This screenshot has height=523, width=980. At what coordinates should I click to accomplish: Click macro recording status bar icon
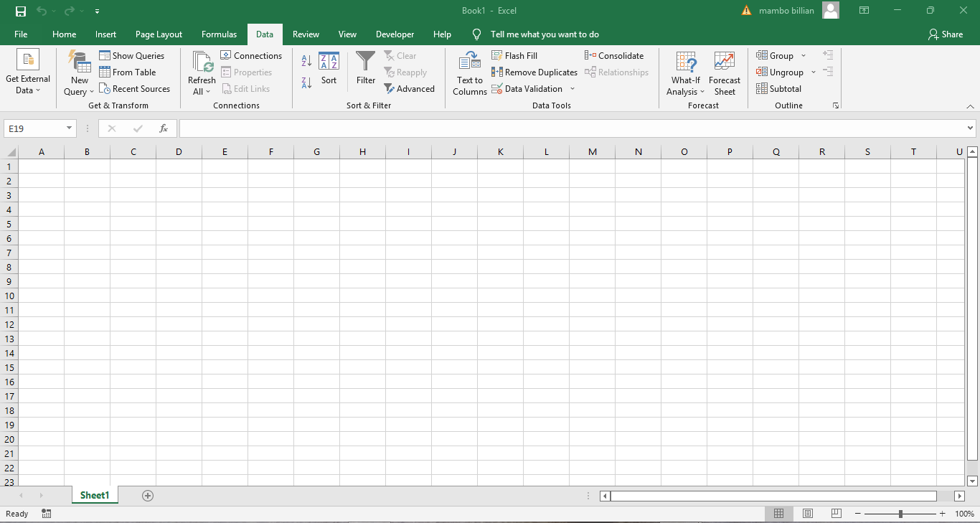pos(47,514)
